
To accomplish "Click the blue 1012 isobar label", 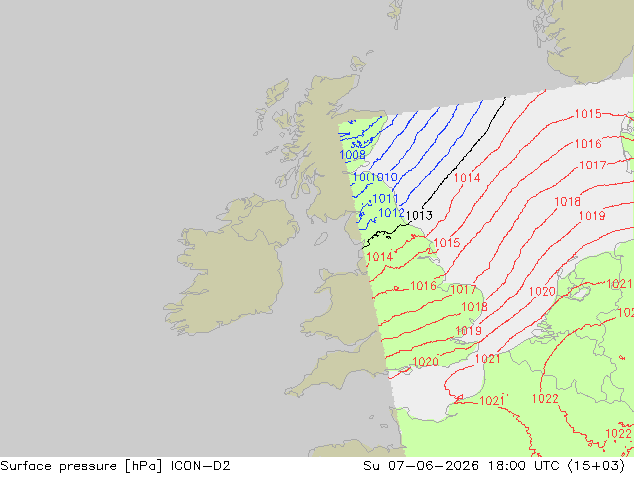I will (391, 213).
